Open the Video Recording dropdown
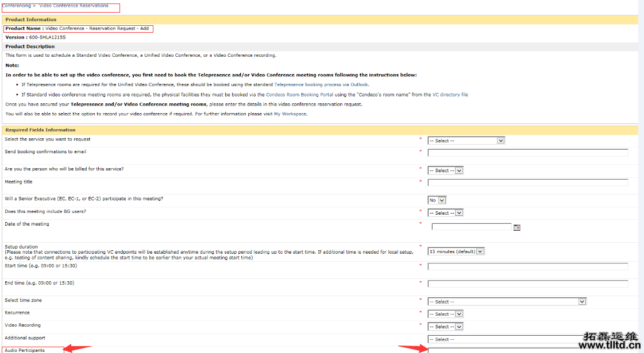The height and width of the screenshot is (353, 644). [445, 327]
